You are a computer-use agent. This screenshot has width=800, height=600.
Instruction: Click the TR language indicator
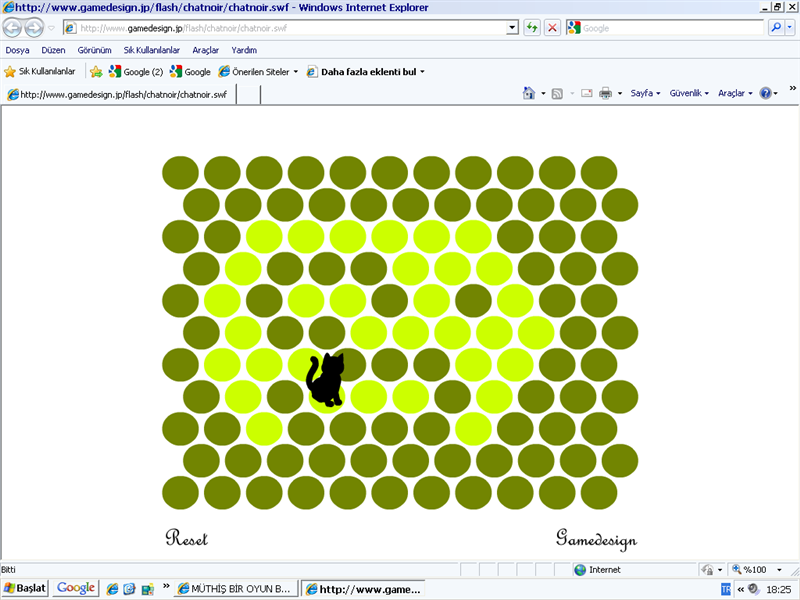point(726,589)
